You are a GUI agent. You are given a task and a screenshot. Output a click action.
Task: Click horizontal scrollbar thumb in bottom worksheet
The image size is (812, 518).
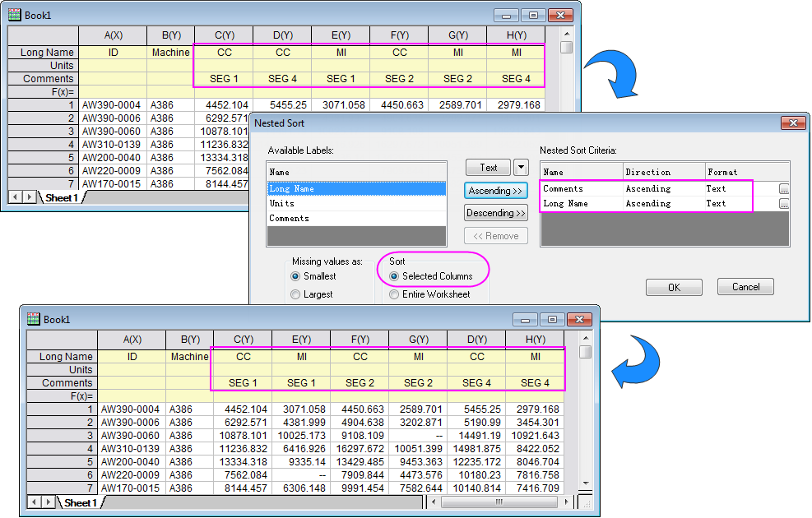[499, 502]
